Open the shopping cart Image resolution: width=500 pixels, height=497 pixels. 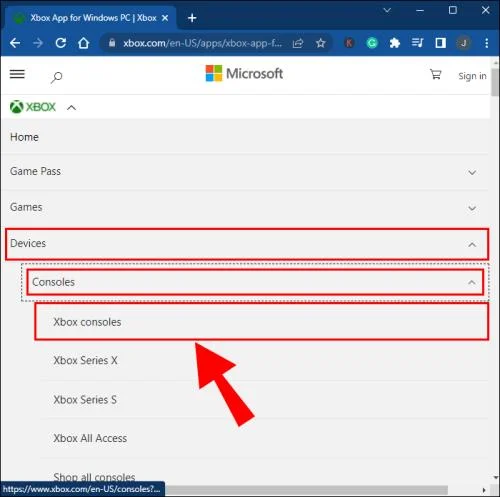[435, 74]
